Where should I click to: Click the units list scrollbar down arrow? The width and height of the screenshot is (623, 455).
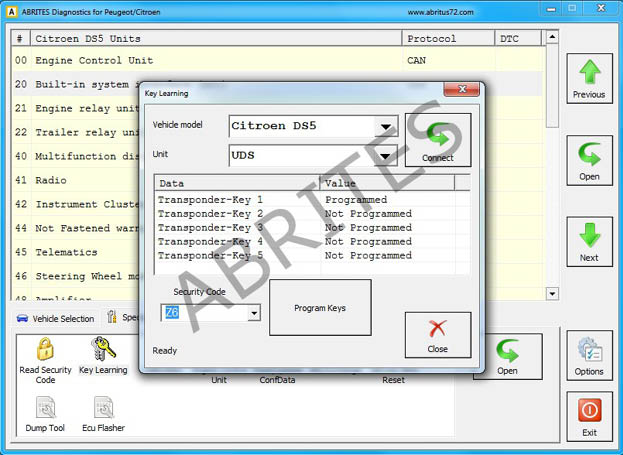click(552, 293)
